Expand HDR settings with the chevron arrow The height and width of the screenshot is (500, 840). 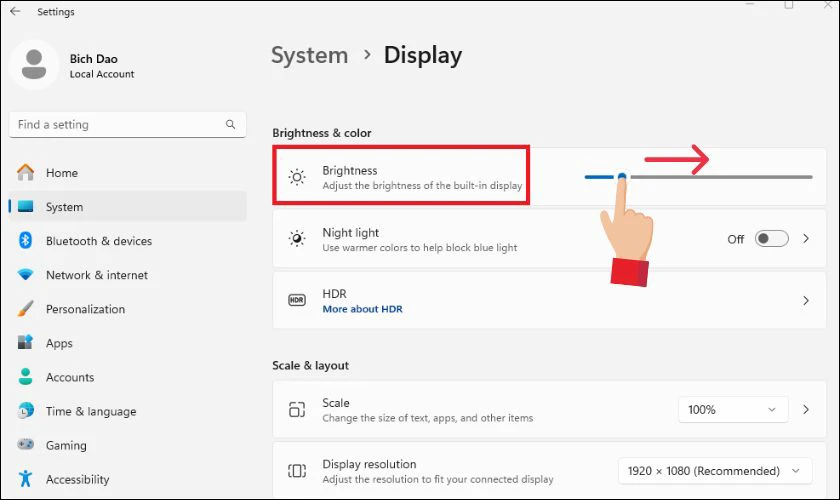pos(806,301)
